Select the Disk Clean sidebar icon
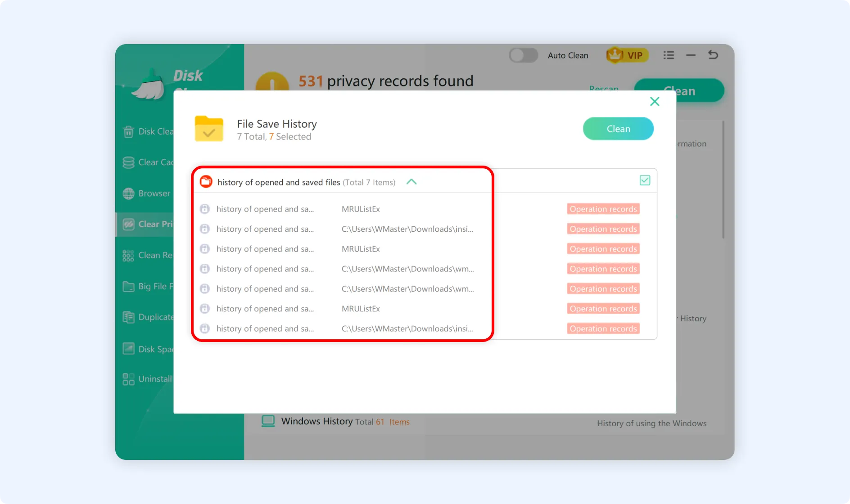The height and width of the screenshot is (504, 850). coord(129,131)
